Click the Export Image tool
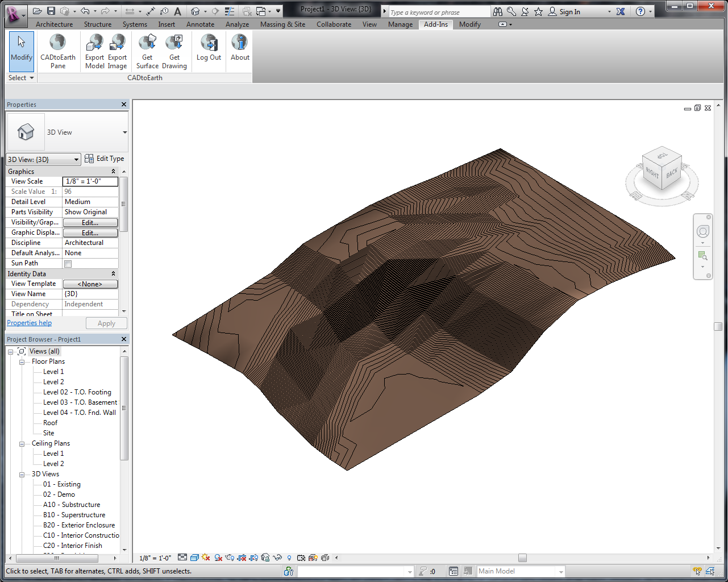 [x=117, y=52]
